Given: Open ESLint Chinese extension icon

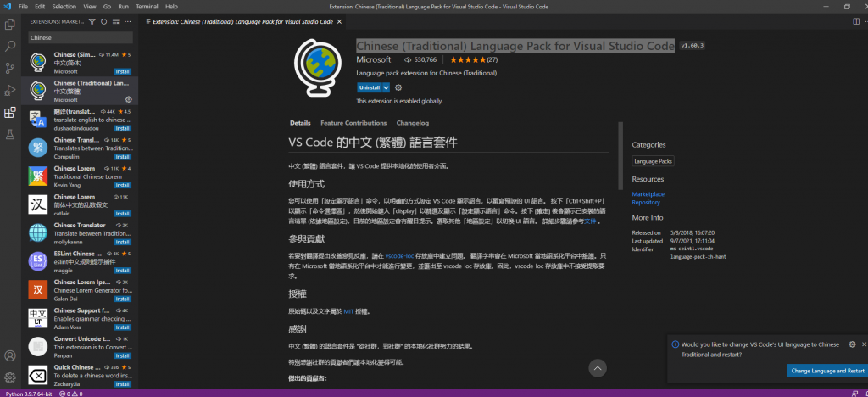Looking at the screenshot, I should [37, 261].
